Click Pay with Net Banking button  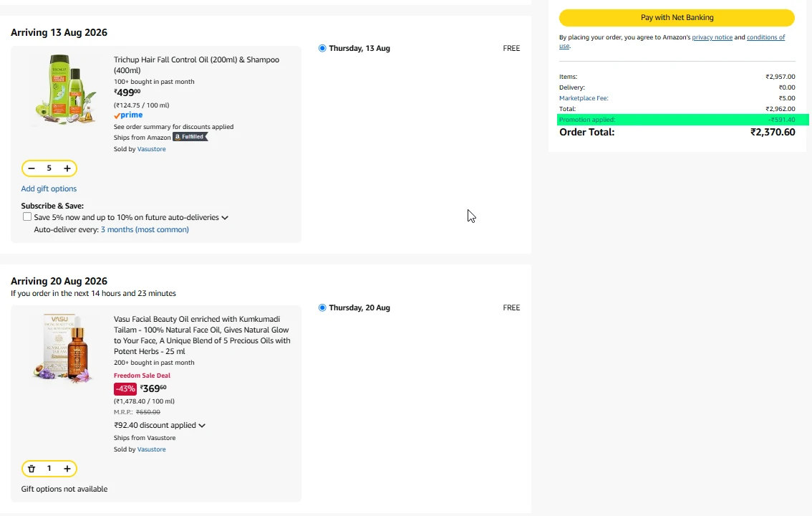(x=677, y=18)
